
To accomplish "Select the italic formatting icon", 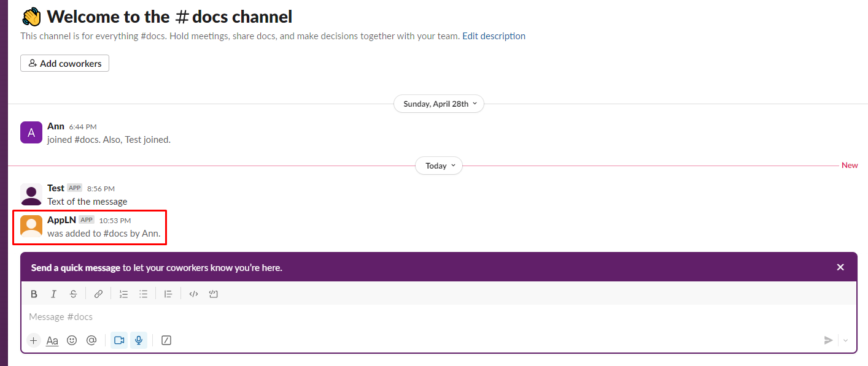I will pos(53,294).
